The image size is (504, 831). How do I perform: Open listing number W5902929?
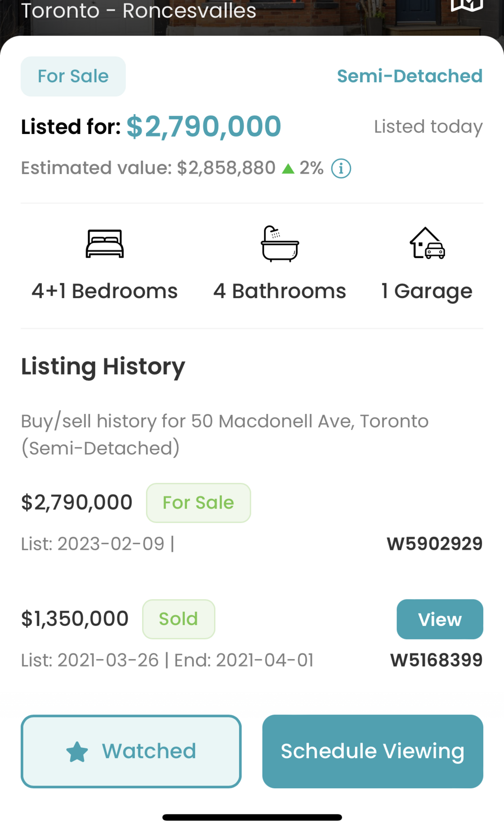[x=434, y=544]
